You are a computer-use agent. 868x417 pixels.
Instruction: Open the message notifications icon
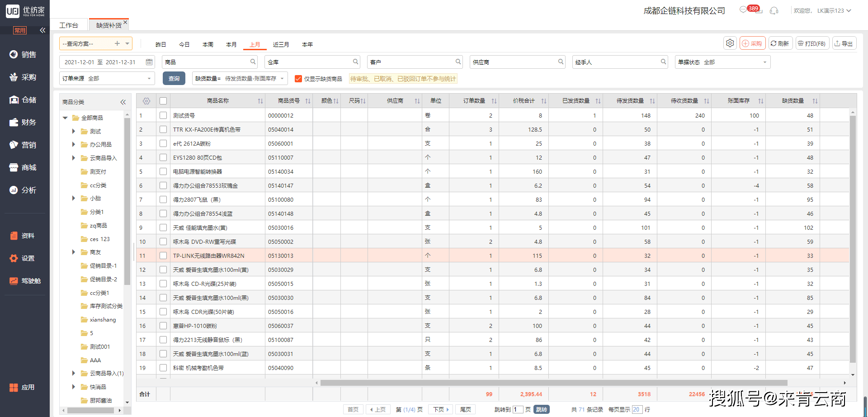(743, 10)
